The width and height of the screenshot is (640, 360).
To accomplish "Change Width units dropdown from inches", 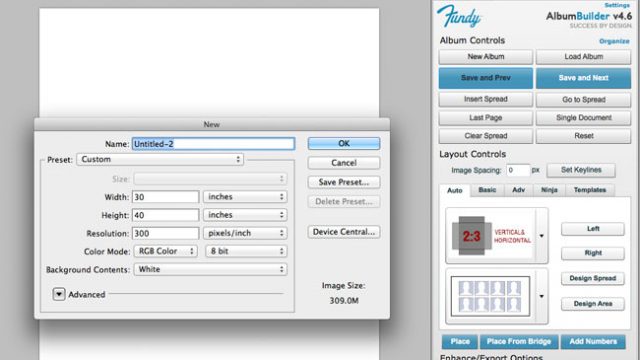I will [x=245, y=197].
